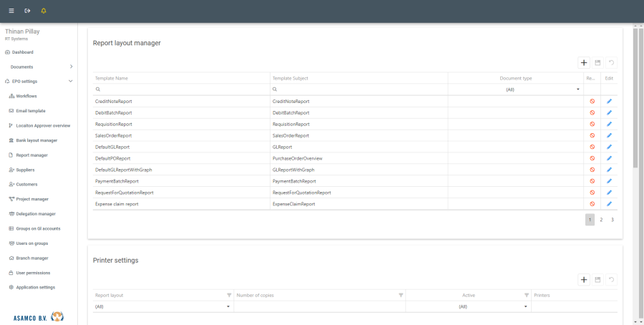
Task: Collapse the EPO settings section
Action: pyautogui.click(x=70, y=82)
